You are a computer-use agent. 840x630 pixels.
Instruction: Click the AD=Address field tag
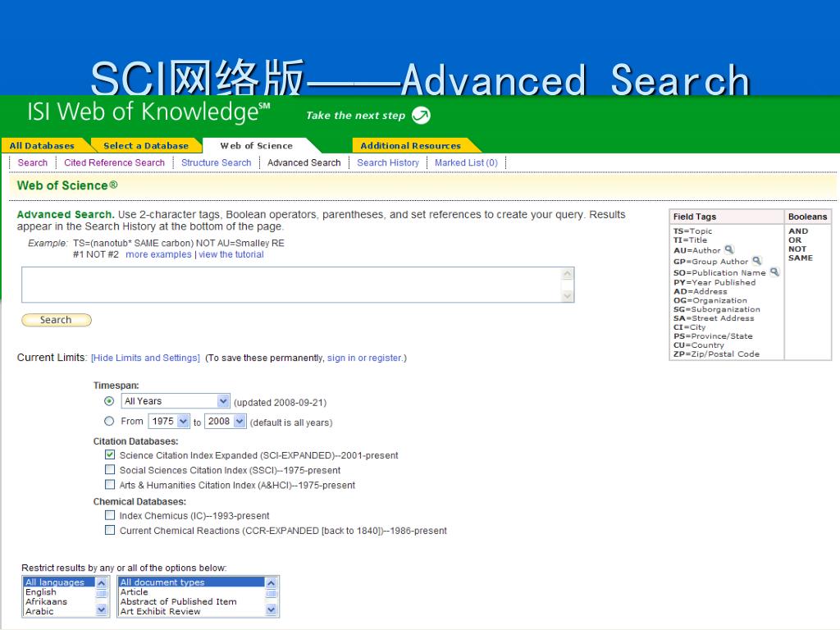tap(701, 291)
